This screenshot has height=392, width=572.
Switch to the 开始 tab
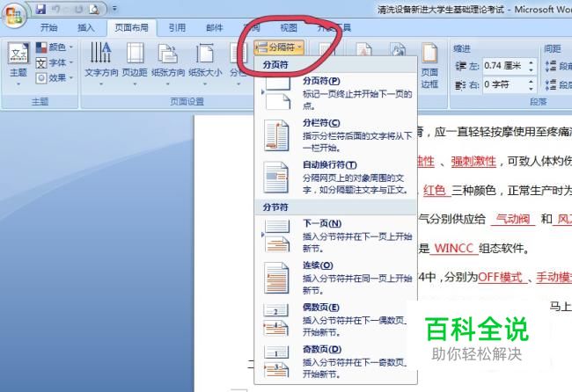click(x=48, y=28)
